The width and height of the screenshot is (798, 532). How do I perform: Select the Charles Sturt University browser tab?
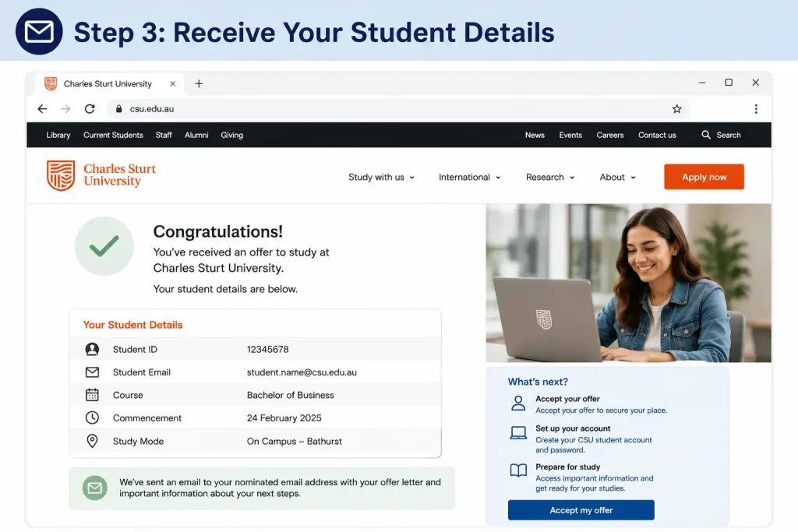pos(109,83)
